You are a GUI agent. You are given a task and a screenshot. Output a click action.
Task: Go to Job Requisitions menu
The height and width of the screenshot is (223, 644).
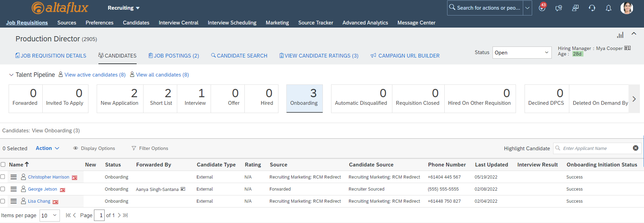coord(27,22)
